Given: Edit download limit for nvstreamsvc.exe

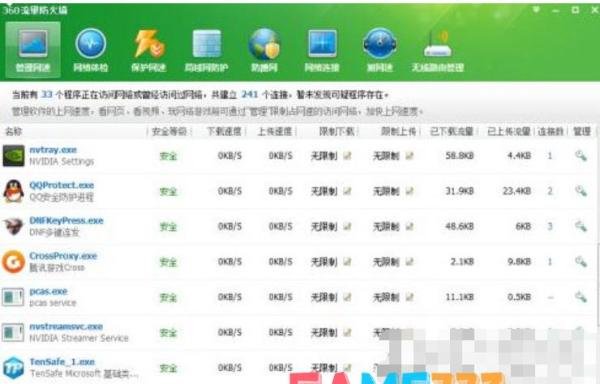Looking at the screenshot, I should pos(347,332).
